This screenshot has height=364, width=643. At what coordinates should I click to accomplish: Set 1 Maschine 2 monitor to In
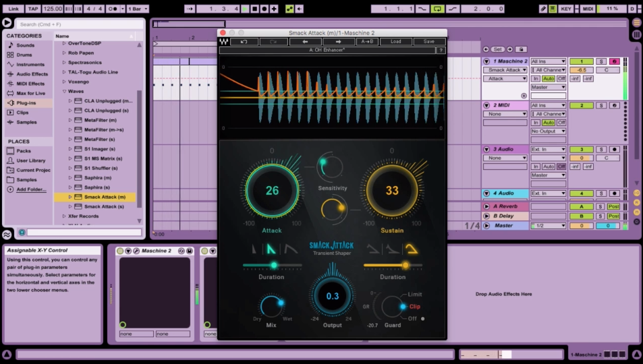click(536, 78)
